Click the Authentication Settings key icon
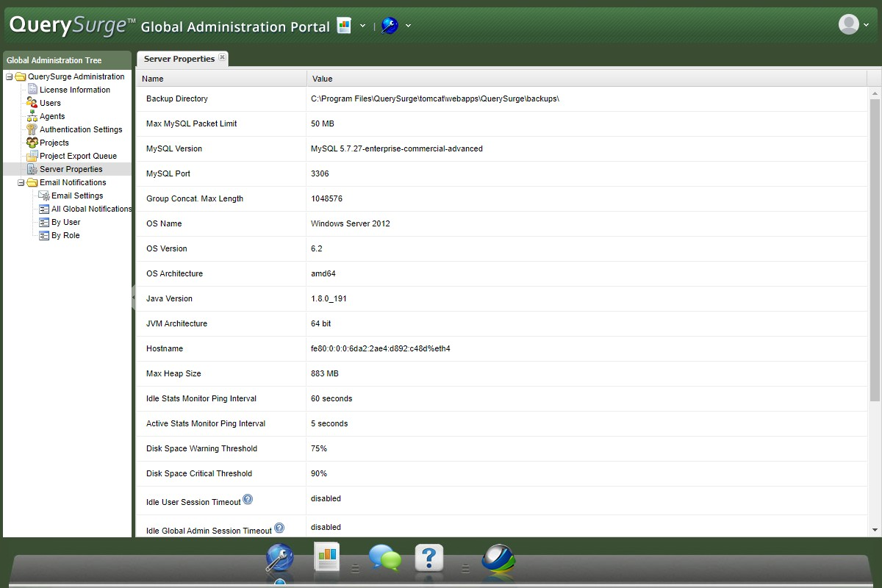 coord(32,129)
